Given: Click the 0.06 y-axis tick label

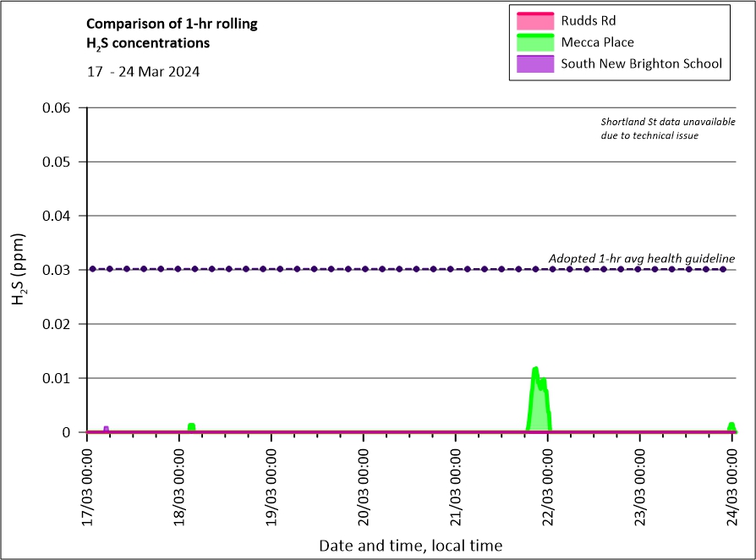Looking at the screenshot, I should point(58,107).
